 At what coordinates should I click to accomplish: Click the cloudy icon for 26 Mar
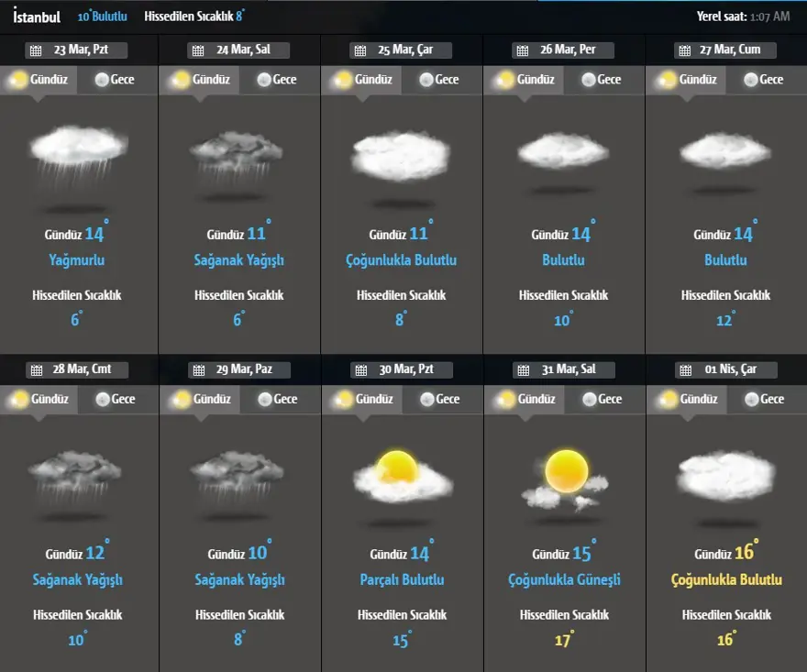point(563,151)
